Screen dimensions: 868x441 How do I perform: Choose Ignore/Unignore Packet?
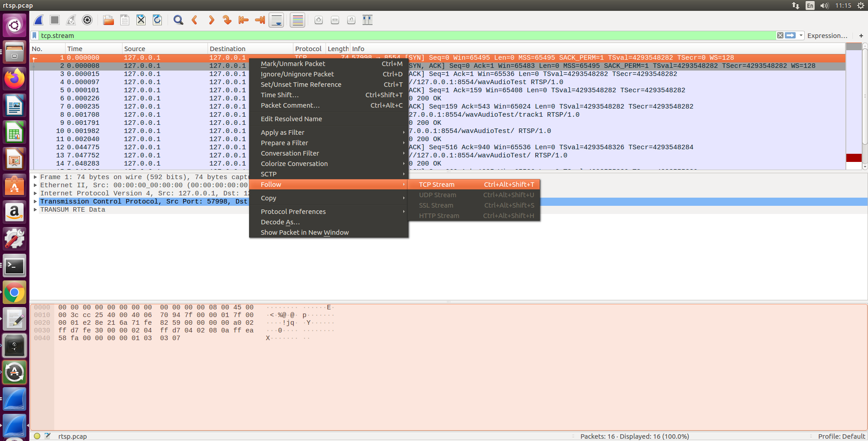(329, 74)
